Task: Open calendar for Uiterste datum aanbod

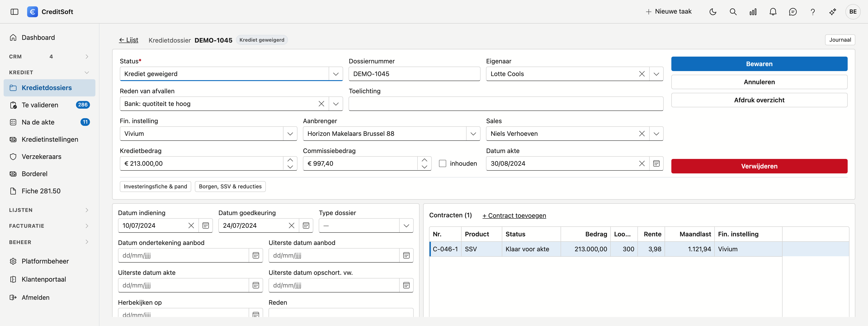Action: coord(406,255)
